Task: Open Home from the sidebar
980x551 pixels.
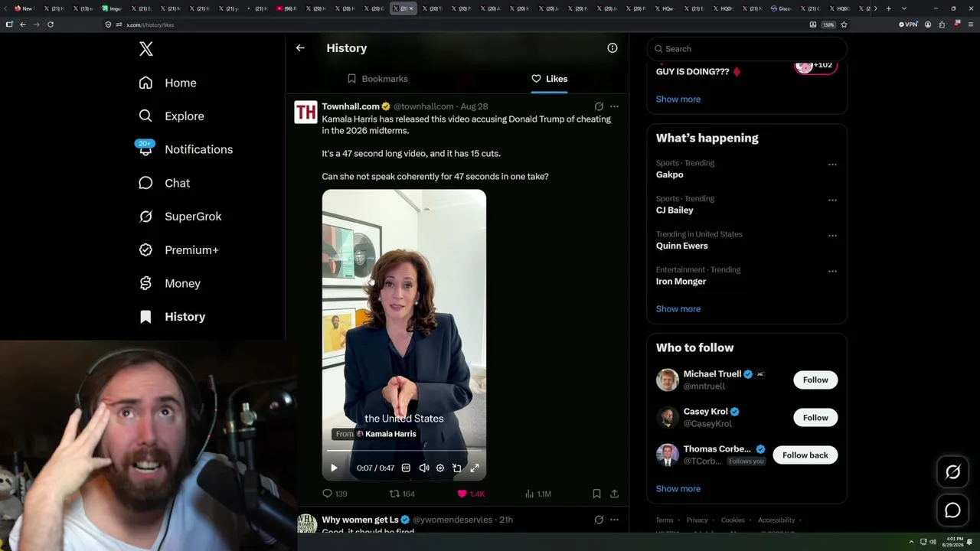Action: pyautogui.click(x=168, y=83)
